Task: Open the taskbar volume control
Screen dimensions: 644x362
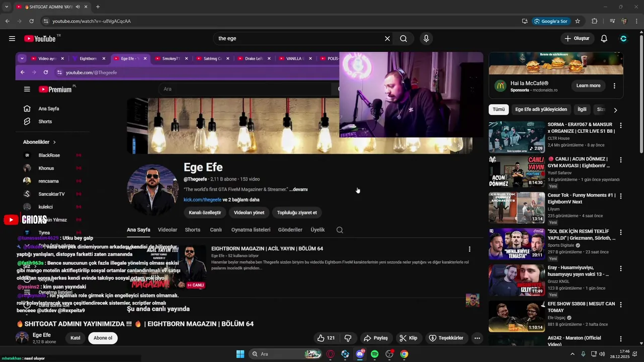Action: click(x=602, y=354)
